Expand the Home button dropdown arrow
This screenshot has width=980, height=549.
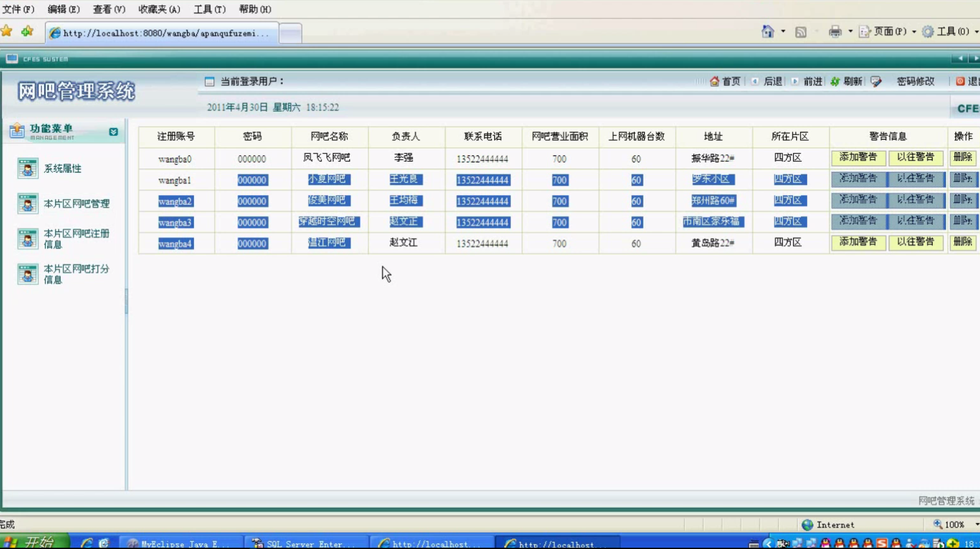[783, 31]
